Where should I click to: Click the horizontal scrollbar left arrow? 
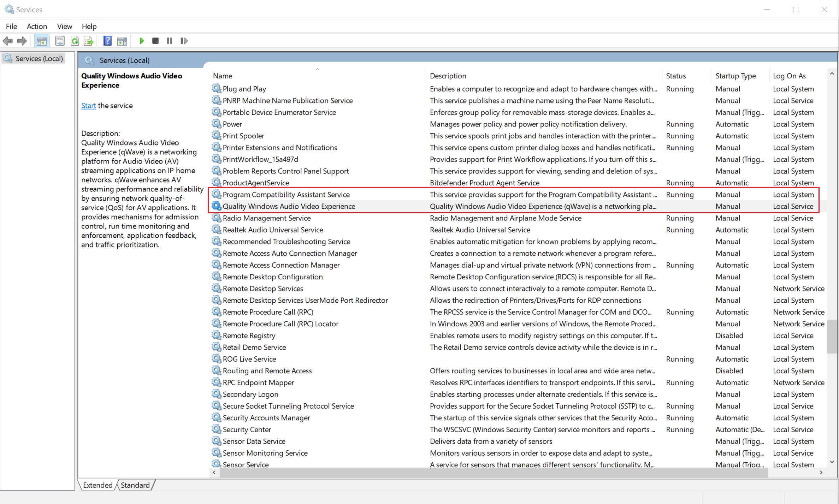pos(214,472)
